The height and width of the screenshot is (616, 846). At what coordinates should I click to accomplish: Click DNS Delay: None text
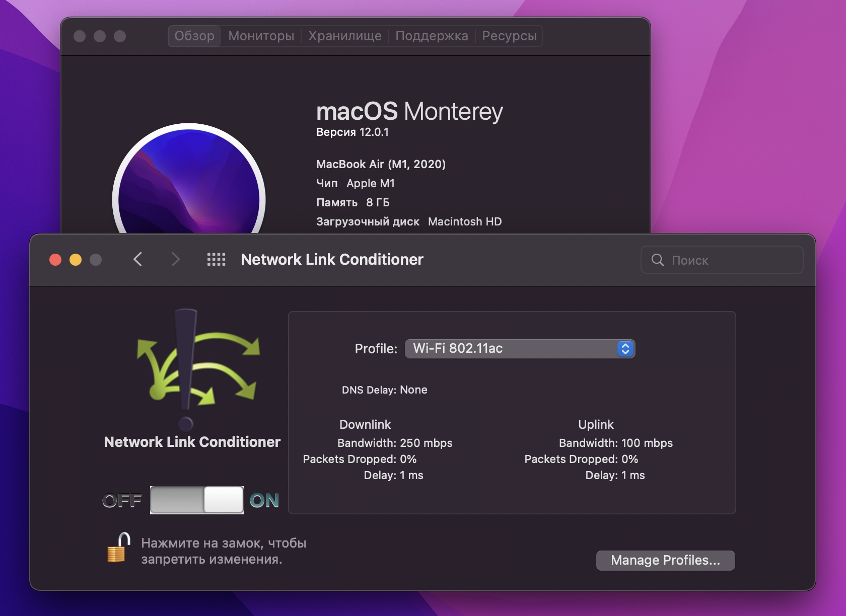[384, 390]
